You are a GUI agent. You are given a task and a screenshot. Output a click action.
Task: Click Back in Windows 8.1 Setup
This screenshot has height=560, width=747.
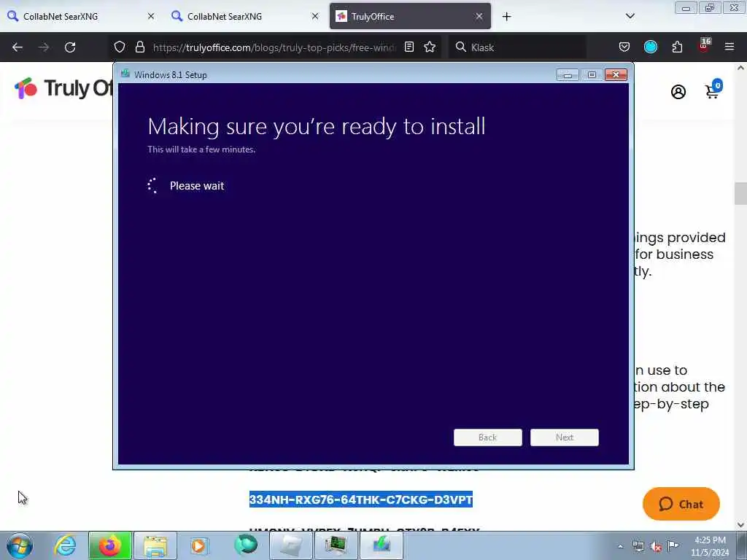click(x=488, y=437)
